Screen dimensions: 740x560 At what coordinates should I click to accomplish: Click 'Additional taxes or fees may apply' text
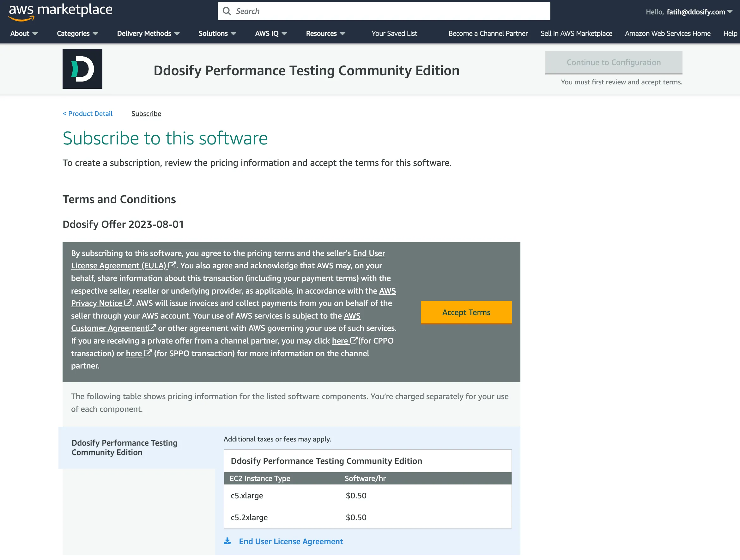[x=277, y=439]
